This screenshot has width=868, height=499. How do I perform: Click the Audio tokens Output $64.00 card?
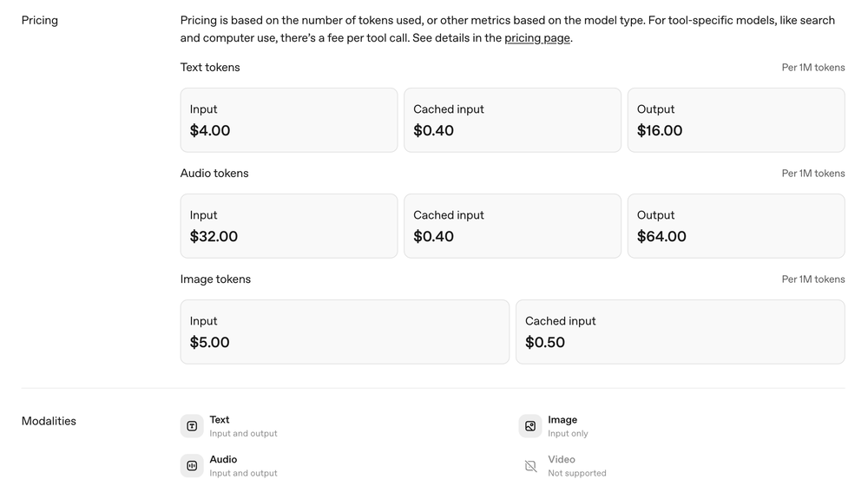pyautogui.click(x=735, y=226)
